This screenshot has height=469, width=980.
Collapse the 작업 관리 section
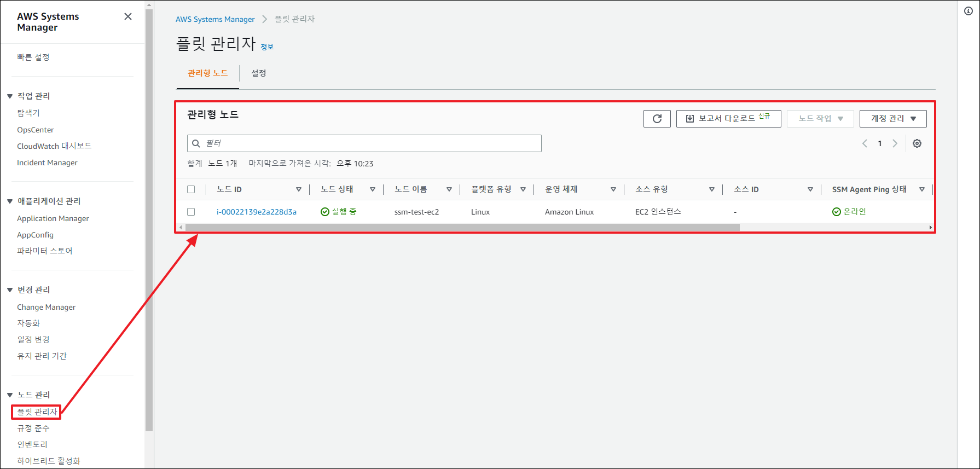coord(10,96)
